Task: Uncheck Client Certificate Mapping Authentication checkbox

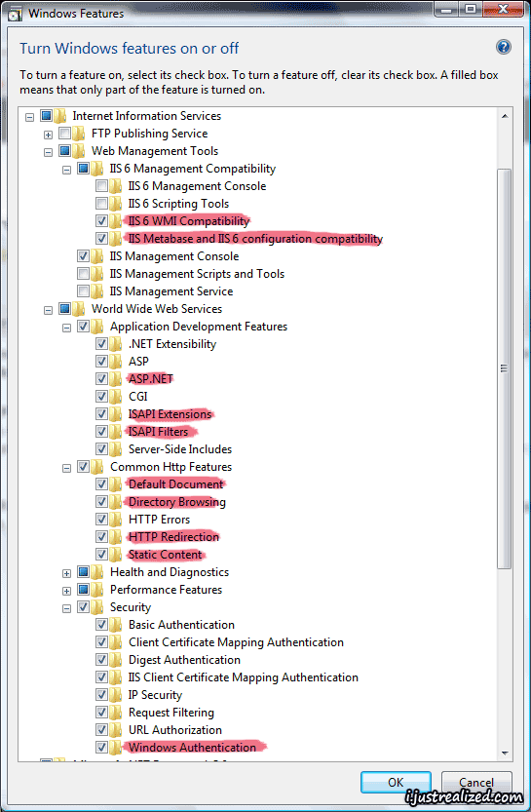Action: point(102,642)
